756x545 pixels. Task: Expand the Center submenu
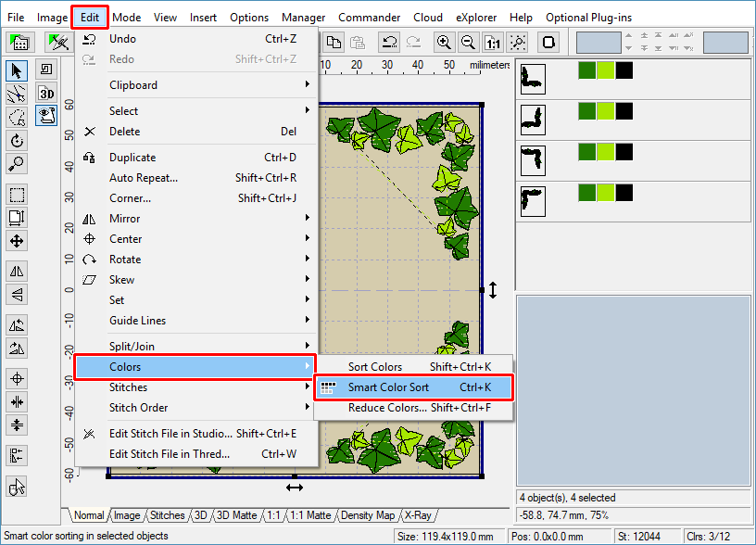click(x=196, y=239)
